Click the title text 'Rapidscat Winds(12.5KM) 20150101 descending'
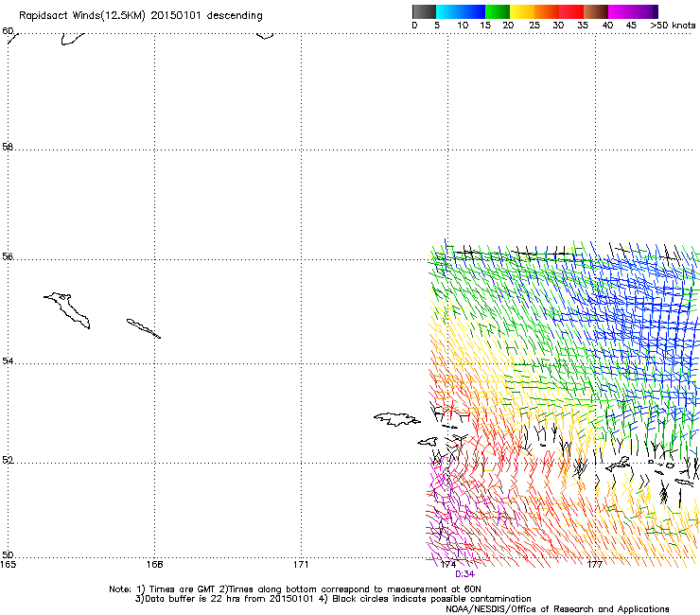 (x=141, y=16)
